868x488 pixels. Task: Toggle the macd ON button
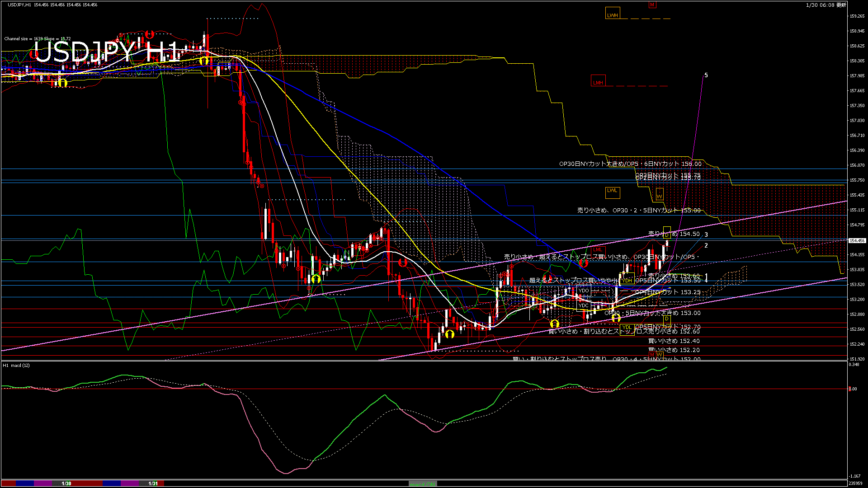(423, 483)
